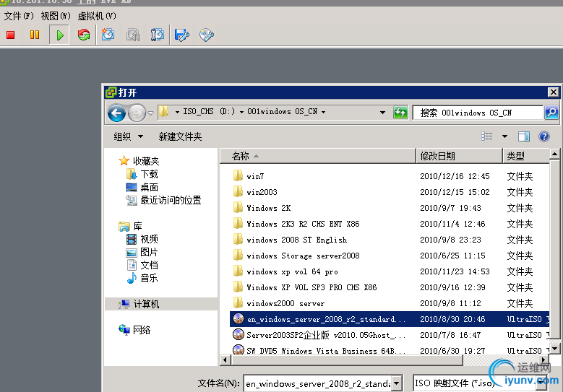This screenshot has height=392, width=563.
Task: Restart the virtual machine via reset icon
Action: pyautogui.click(x=84, y=35)
